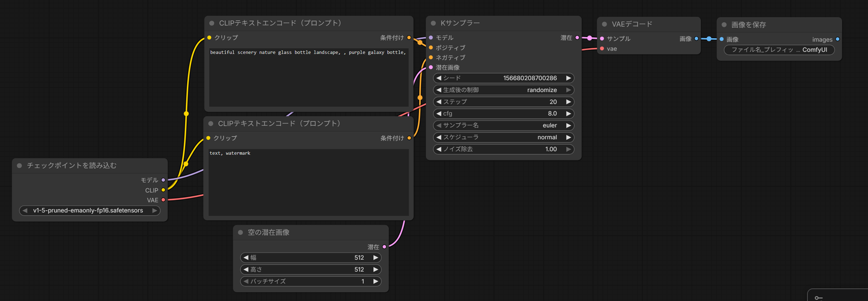Click the 潜在 output port on Kサンプラー
868x301 pixels.
point(577,38)
